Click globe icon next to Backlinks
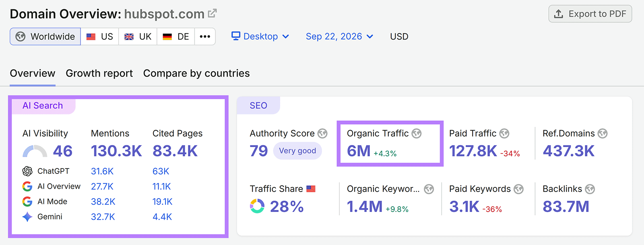 (590, 189)
